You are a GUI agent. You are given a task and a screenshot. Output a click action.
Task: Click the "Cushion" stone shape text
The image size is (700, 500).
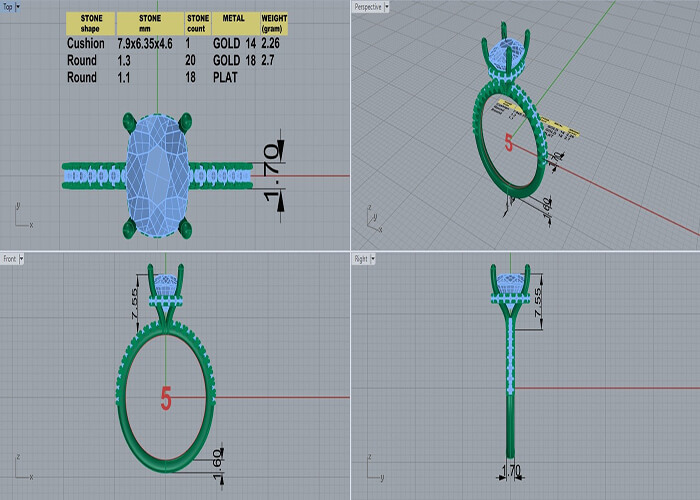click(86, 43)
